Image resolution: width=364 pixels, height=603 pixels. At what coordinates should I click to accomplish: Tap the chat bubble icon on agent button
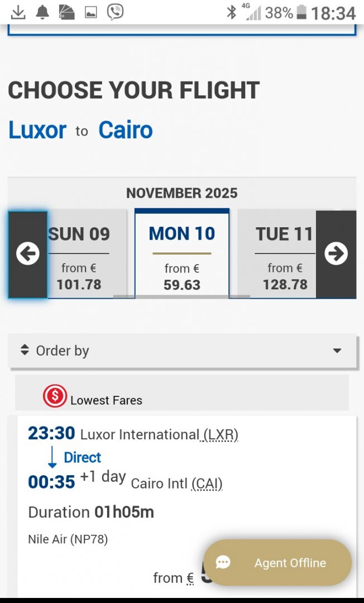click(x=223, y=563)
